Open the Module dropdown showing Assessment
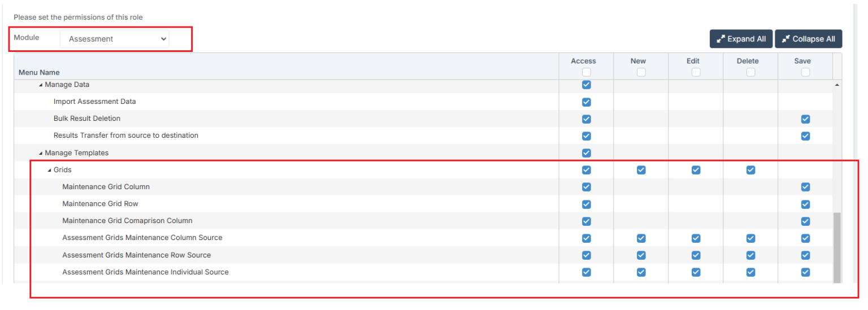This screenshot has height=310, width=868. pyautogui.click(x=115, y=39)
